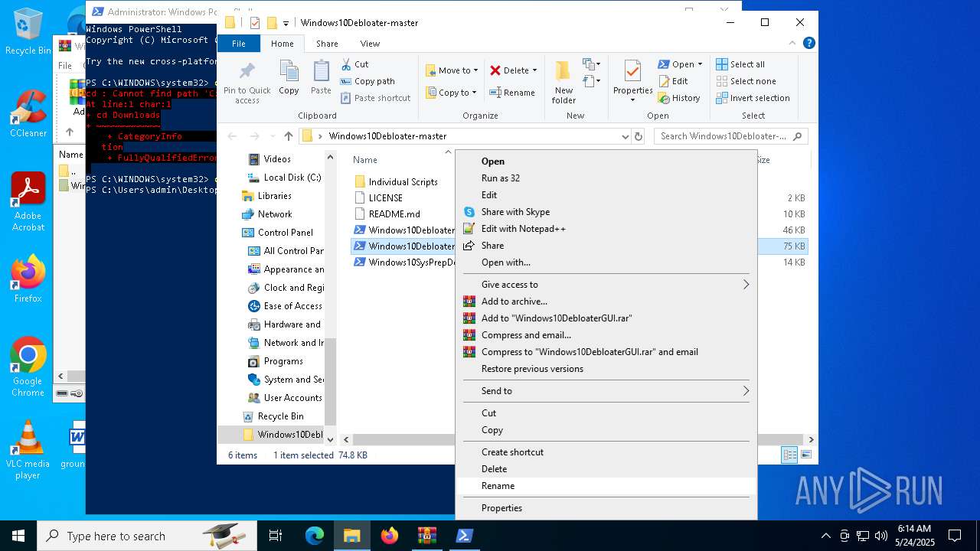Expand the Delete dropdown arrow
The height and width of the screenshot is (551, 980).
tap(534, 70)
